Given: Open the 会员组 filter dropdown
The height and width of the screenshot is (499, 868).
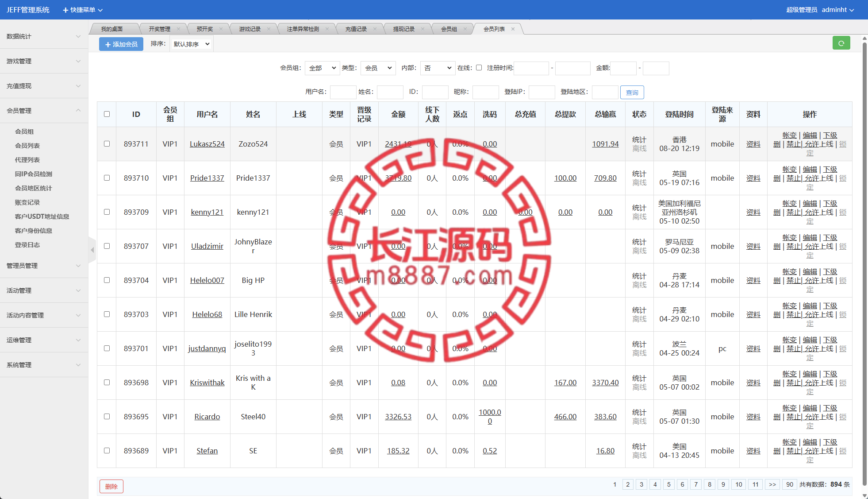Looking at the screenshot, I should click(322, 68).
